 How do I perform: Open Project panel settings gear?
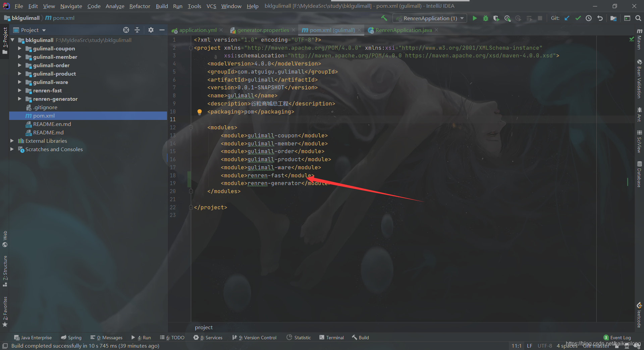coord(151,30)
